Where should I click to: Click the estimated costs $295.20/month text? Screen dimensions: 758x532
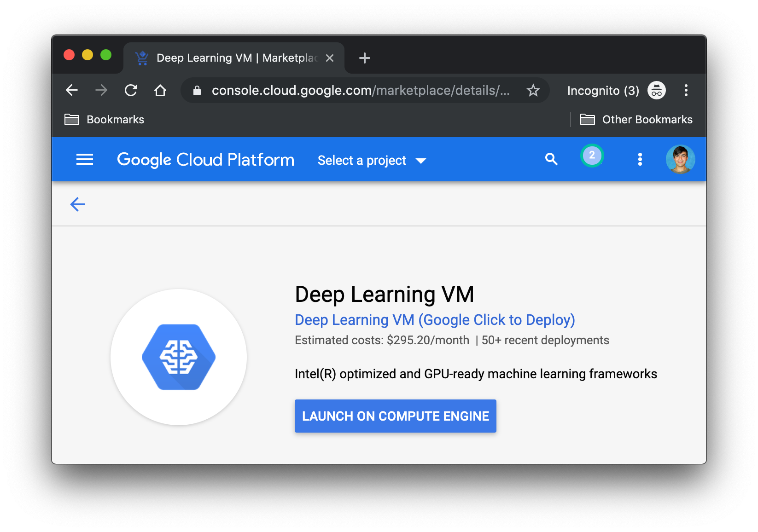pyautogui.click(x=382, y=340)
